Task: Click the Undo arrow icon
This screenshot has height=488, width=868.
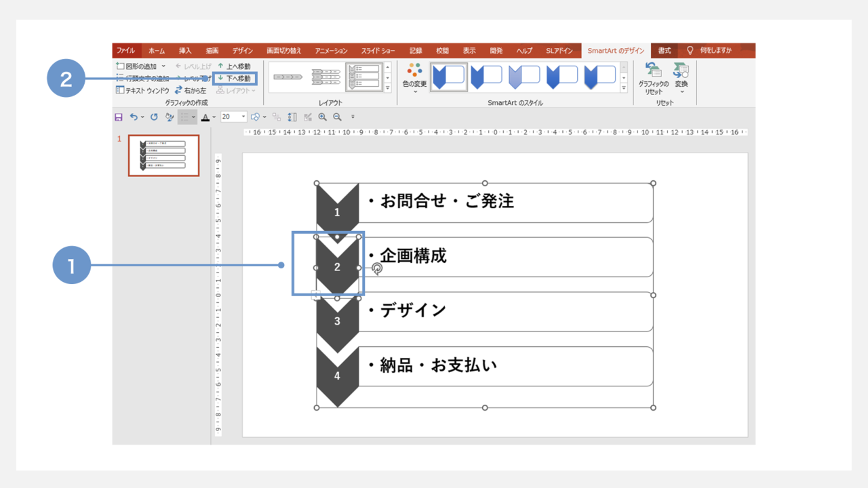Action: 134,117
